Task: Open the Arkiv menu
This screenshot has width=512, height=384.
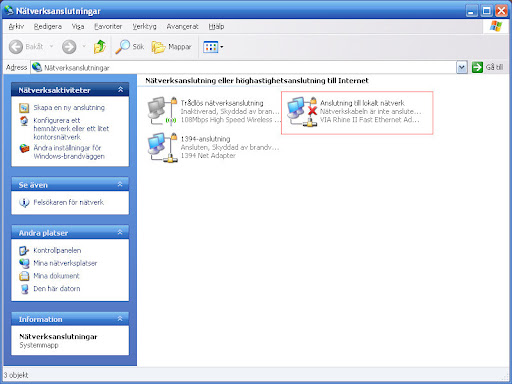Action: point(16,26)
